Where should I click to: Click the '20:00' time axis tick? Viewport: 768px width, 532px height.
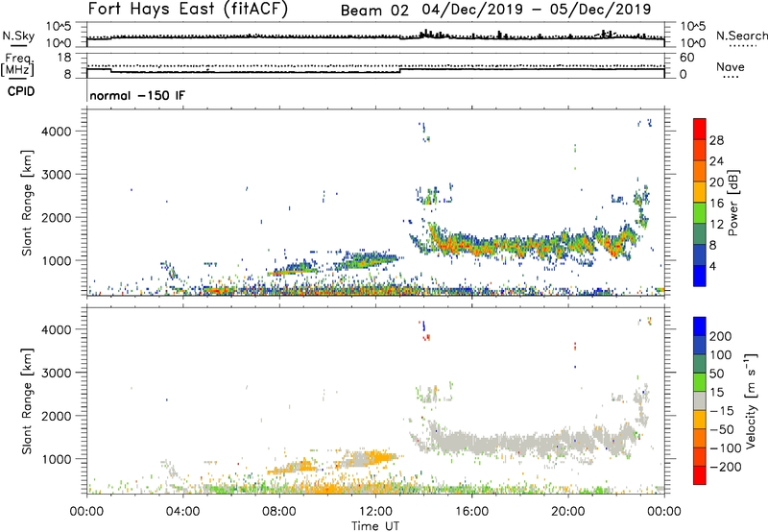pos(568,512)
